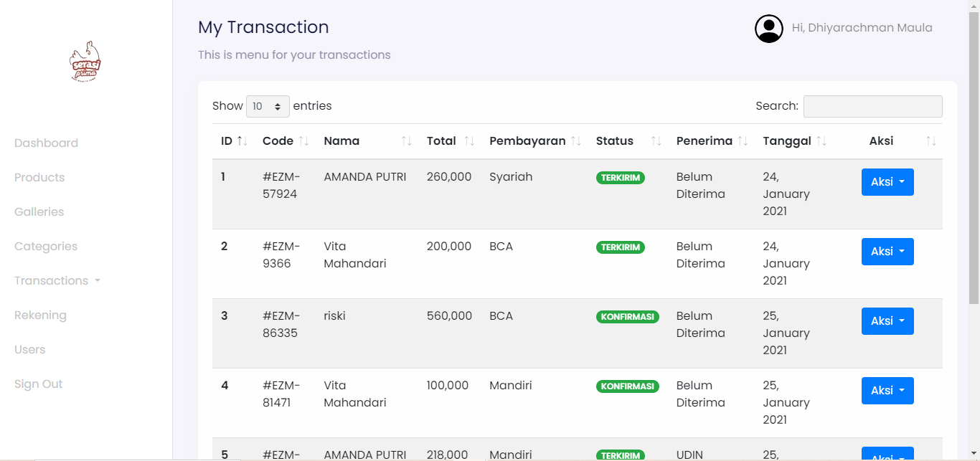Screen dimensions: 980x461
Task: Sort by Status column sort icon
Action: coord(656,141)
